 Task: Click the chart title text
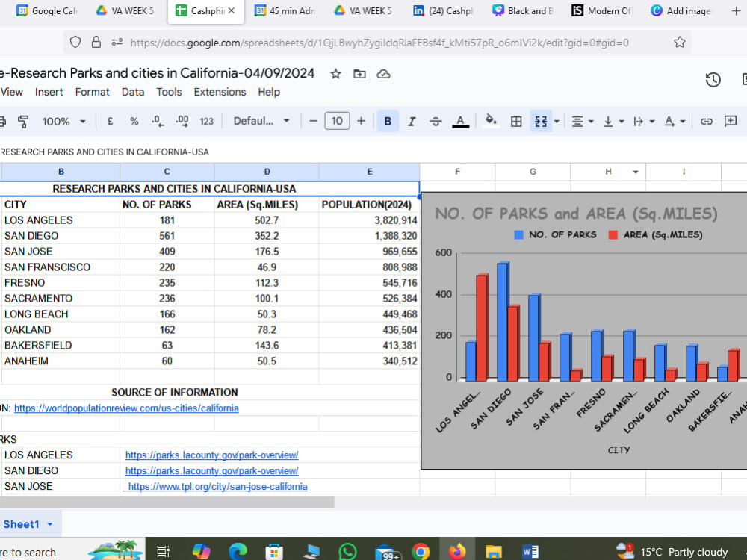pyautogui.click(x=576, y=214)
